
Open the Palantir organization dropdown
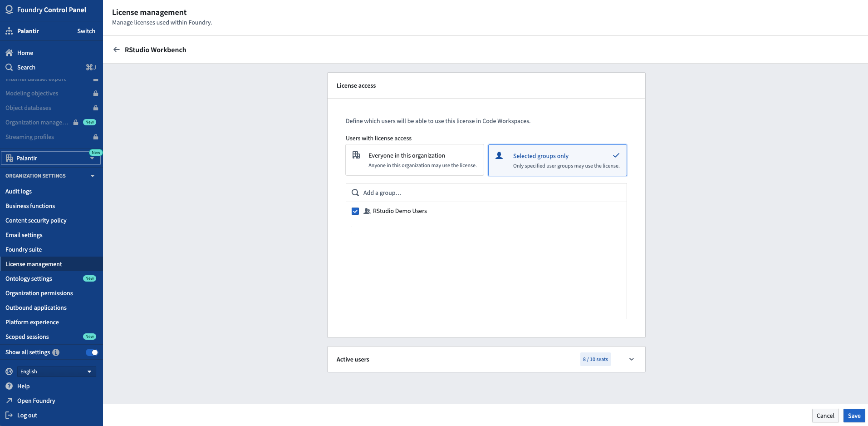(x=51, y=158)
